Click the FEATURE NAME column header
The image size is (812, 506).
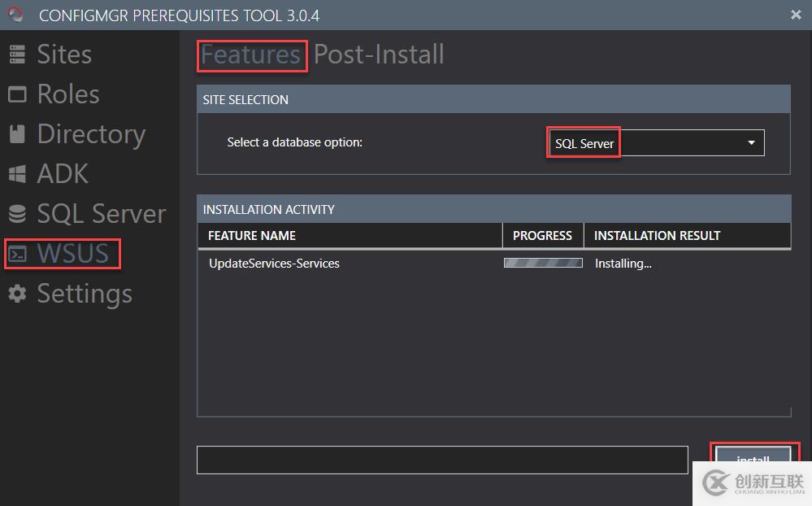tap(350, 236)
